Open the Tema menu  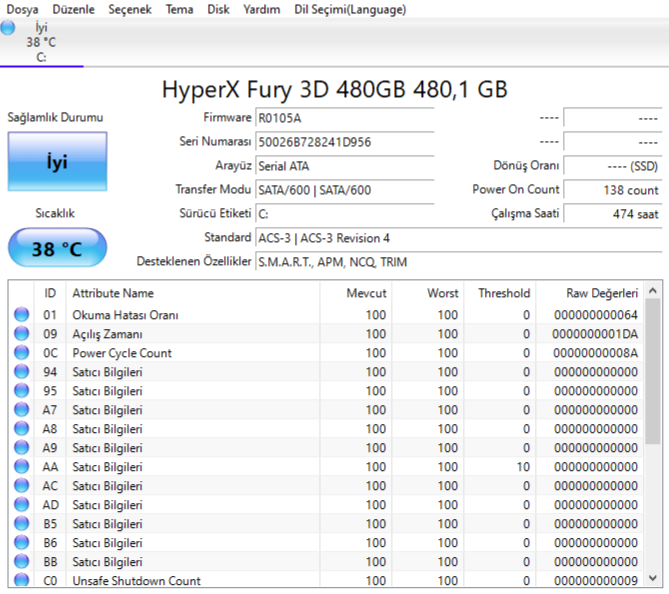(x=180, y=9)
